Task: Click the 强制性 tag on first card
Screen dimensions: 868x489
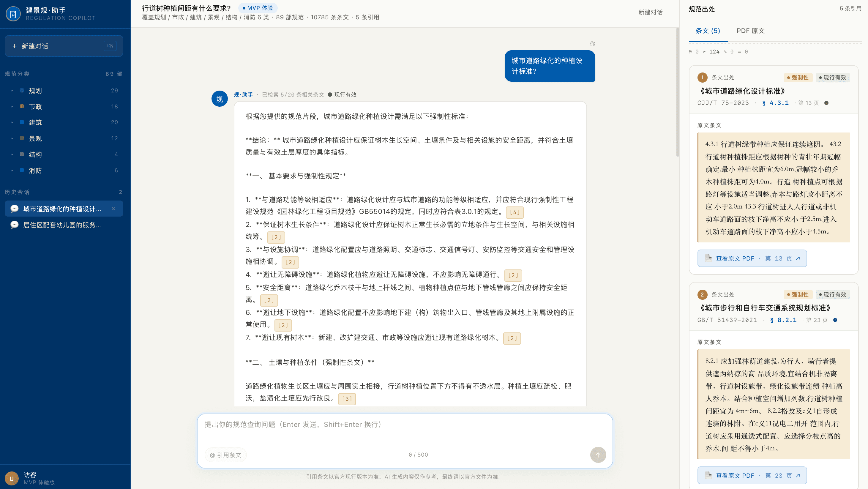Action: (x=798, y=78)
